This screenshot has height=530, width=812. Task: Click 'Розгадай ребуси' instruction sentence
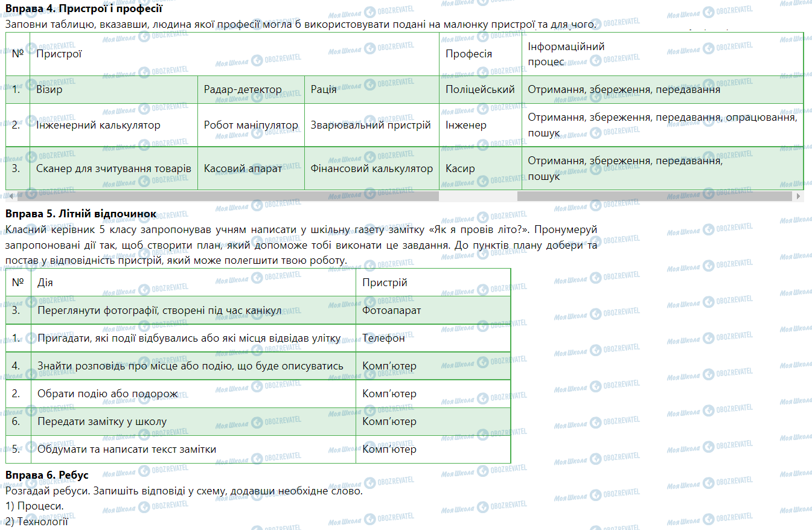click(x=184, y=490)
